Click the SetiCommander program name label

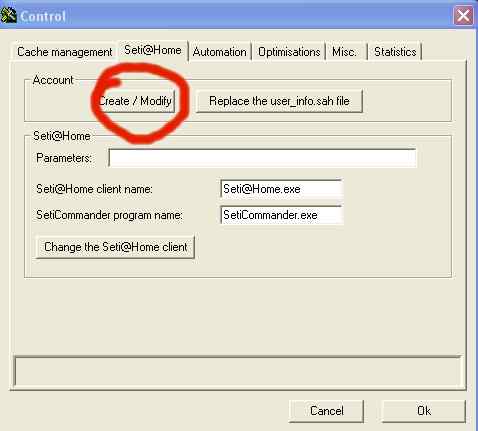pos(109,215)
